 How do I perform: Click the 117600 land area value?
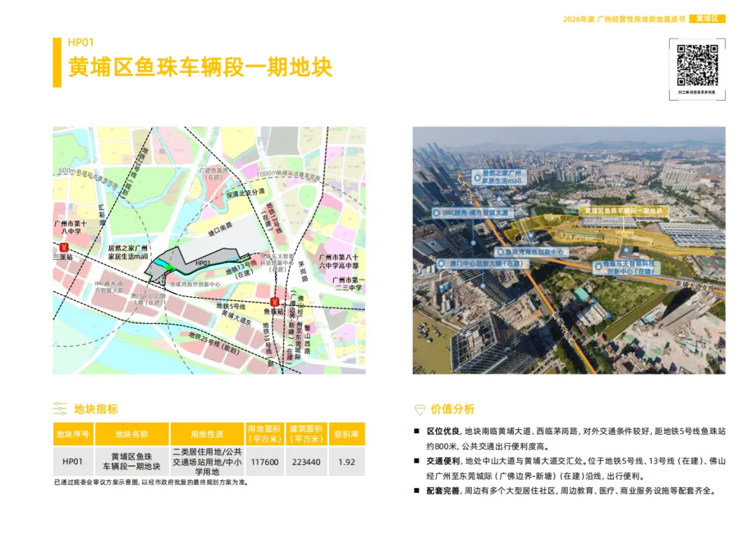pyautogui.click(x=264, y=461)
